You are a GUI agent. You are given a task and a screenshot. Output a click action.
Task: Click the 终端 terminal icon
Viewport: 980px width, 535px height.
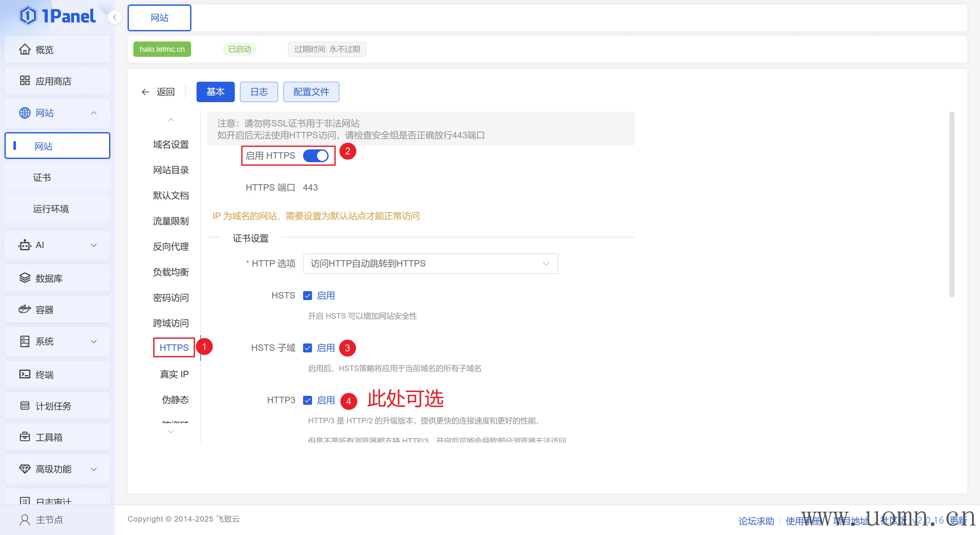25,374
